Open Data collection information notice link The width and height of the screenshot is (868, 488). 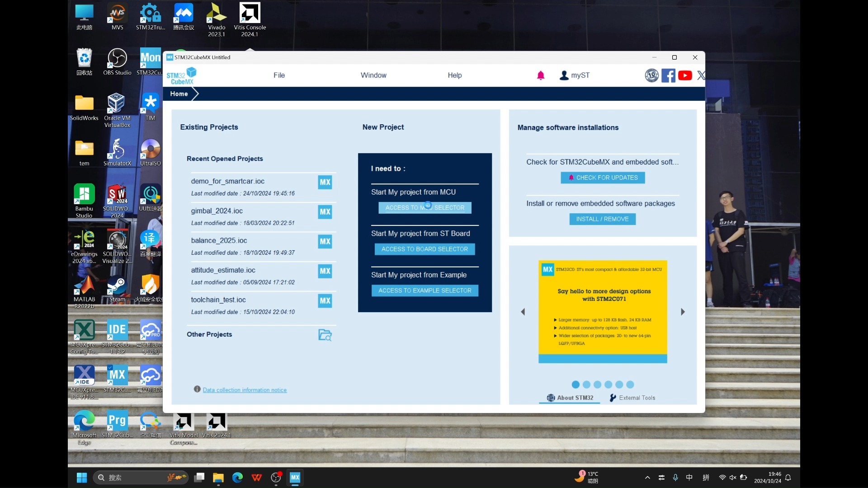(x=245, y=390)
